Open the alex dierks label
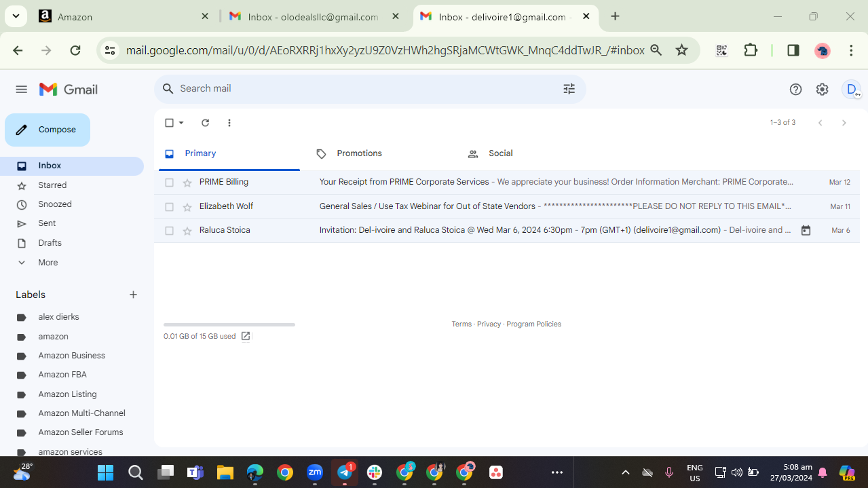 (x=58, y=317)
